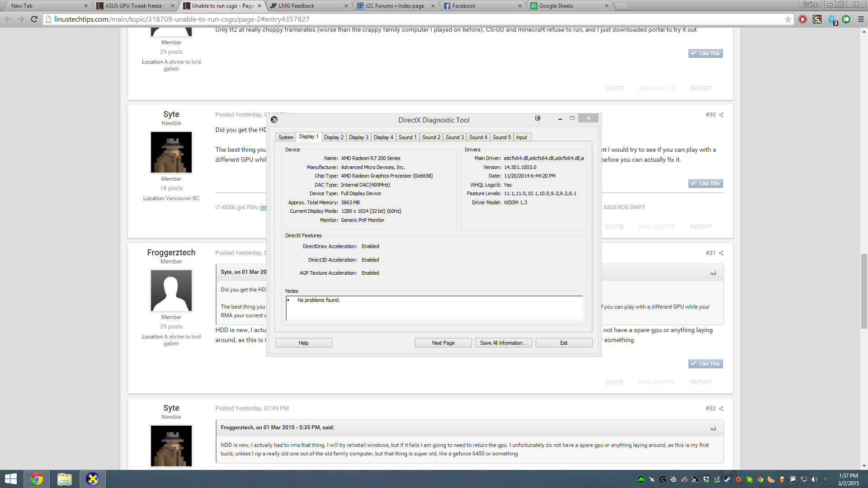The image size is (868, 488).
Task: Click the volume speaker tray icon
Action: pos(814,479)
